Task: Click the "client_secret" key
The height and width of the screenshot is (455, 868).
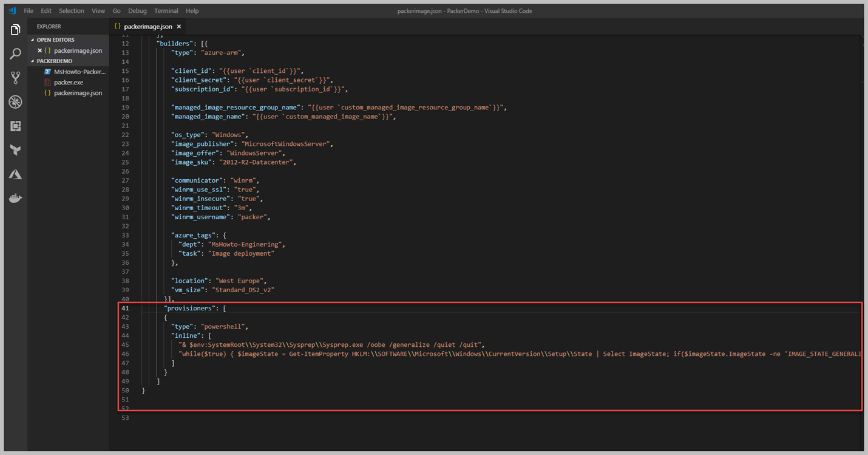Action: coord(199,80)
